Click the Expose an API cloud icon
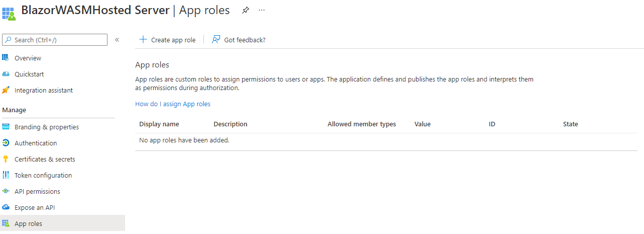Image resolution: width=644 pixels, height=234 pixels. (x=6, y=207)
